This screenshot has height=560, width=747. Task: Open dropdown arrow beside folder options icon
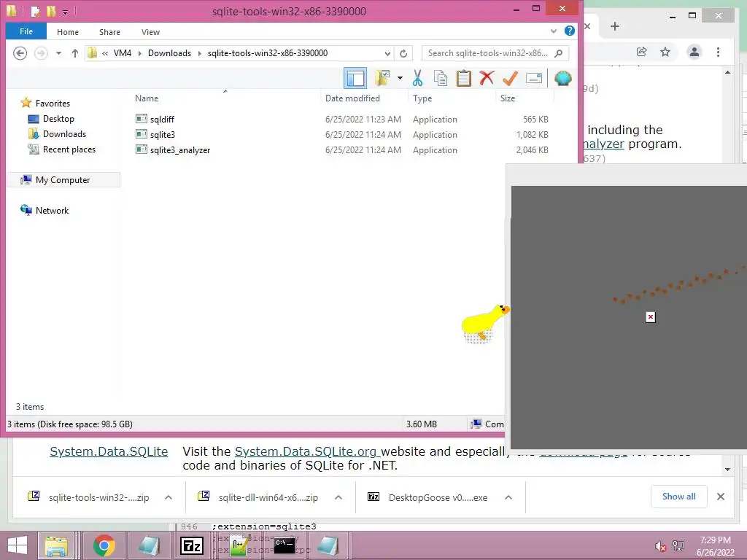click(x=400, y=78)
